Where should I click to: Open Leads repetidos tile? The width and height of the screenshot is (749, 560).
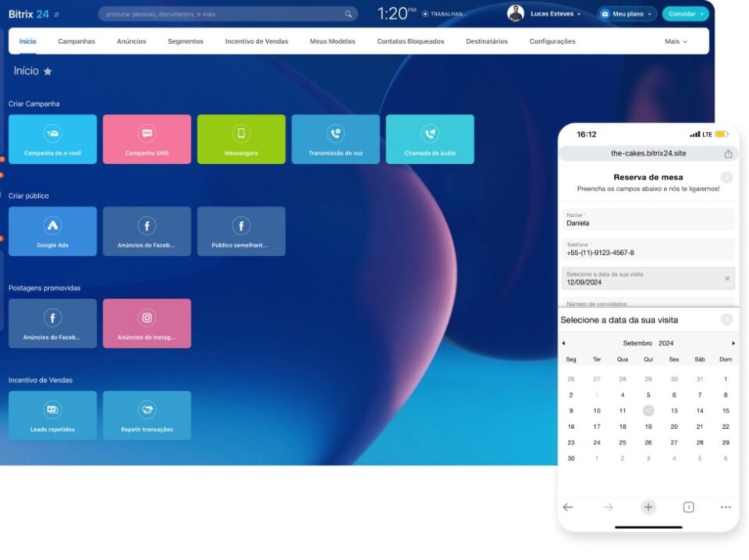pos(52,416)
